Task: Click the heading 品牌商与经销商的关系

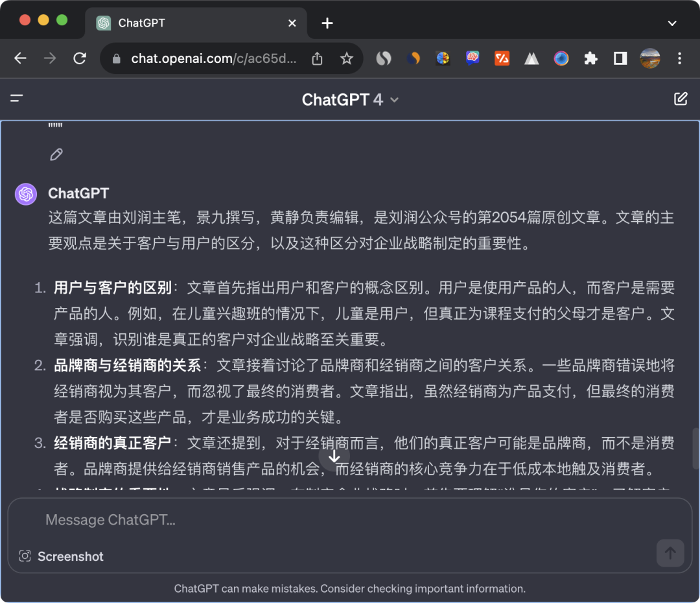Action: click(x=128, y=366)
